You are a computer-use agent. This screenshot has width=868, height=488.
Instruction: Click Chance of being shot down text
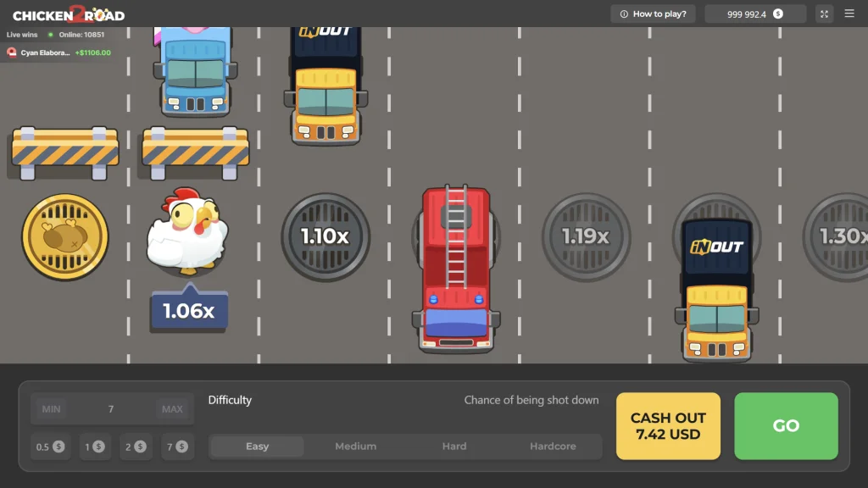(531, 400)
